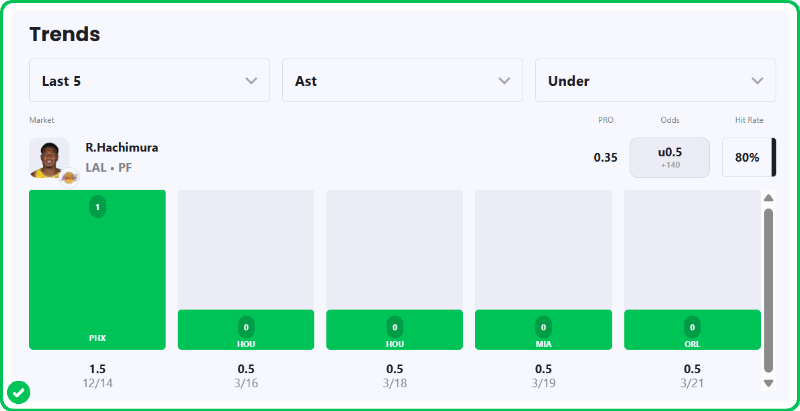Click the value badge on PHX bar

coord(97,207)
